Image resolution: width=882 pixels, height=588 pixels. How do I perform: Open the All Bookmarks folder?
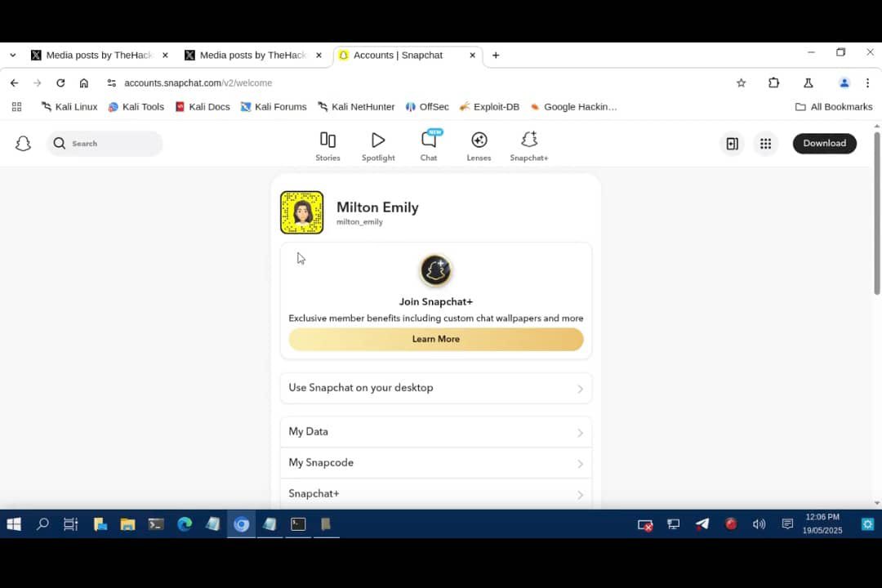coord(834,107)
